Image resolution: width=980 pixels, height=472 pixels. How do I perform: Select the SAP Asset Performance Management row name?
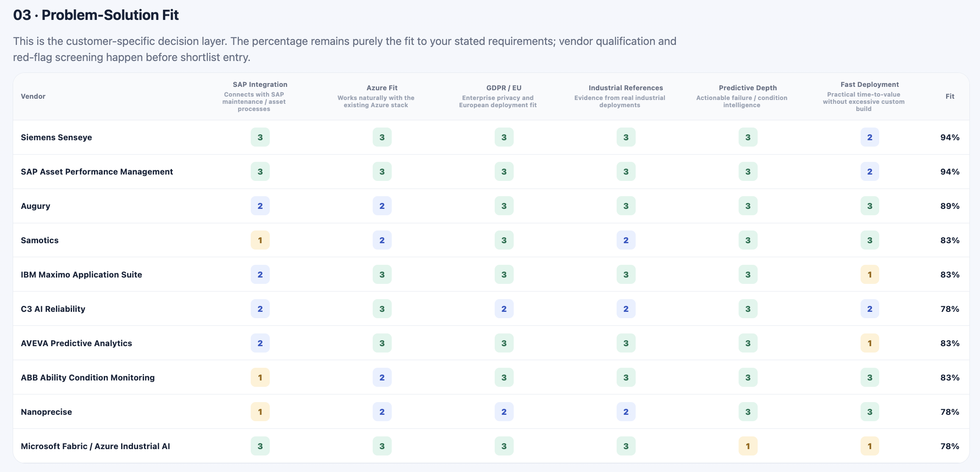coord(97,172)
